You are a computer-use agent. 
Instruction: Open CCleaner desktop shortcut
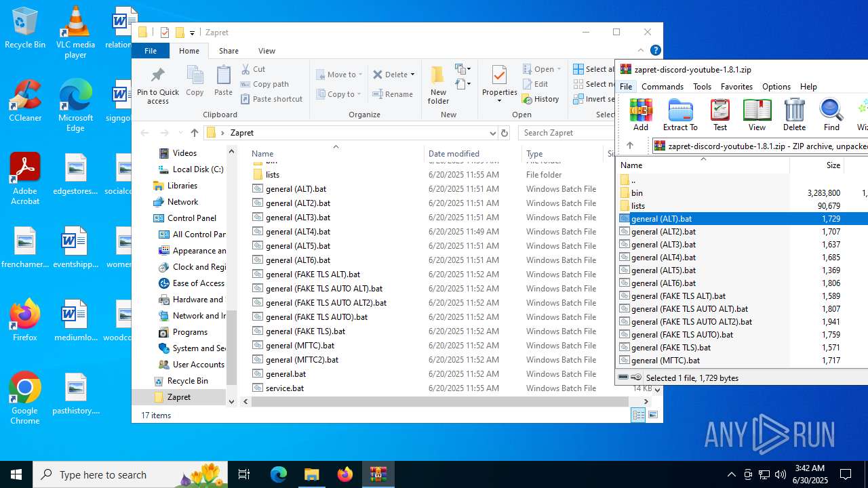click(x=25, y=101)
